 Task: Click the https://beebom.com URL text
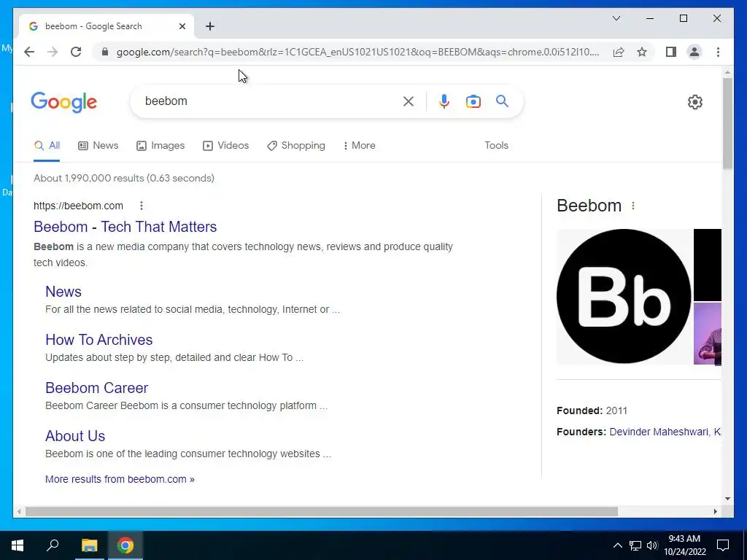(78, 206)
